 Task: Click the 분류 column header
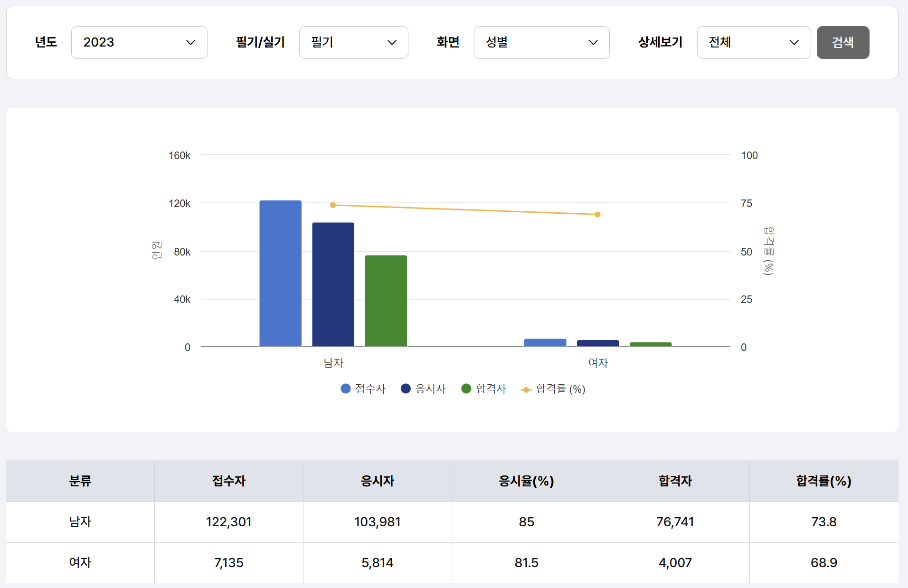pyautogui.click(x=80, y=481)
